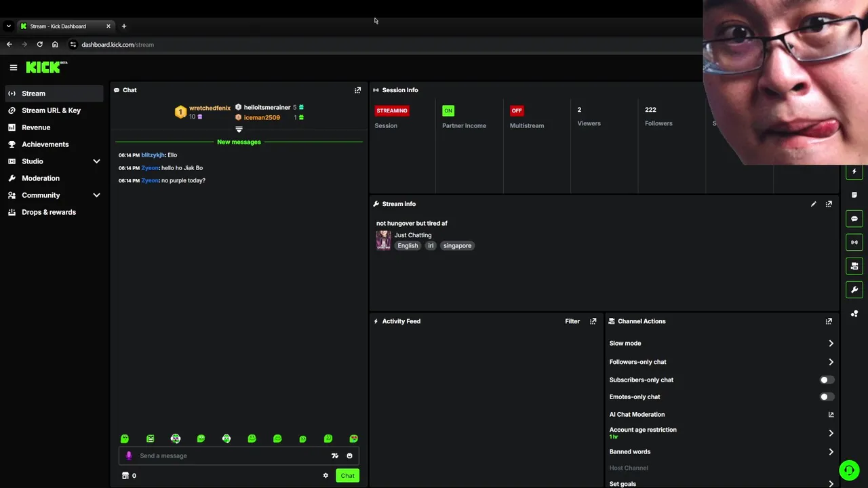This screenshot has height=488, width=868.
Task: Pick the angry square-face Kick emote
Action: click(150, 439)
